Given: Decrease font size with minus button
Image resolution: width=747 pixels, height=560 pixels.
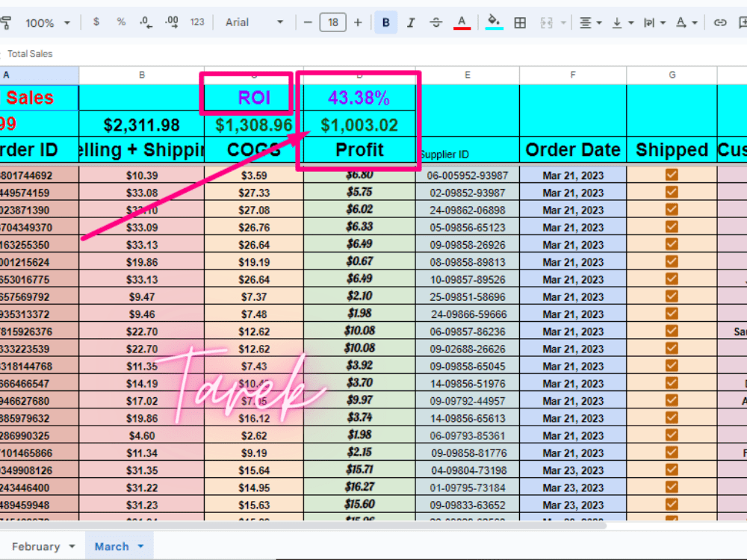Looking at the screenshot, I should [308, 22].
